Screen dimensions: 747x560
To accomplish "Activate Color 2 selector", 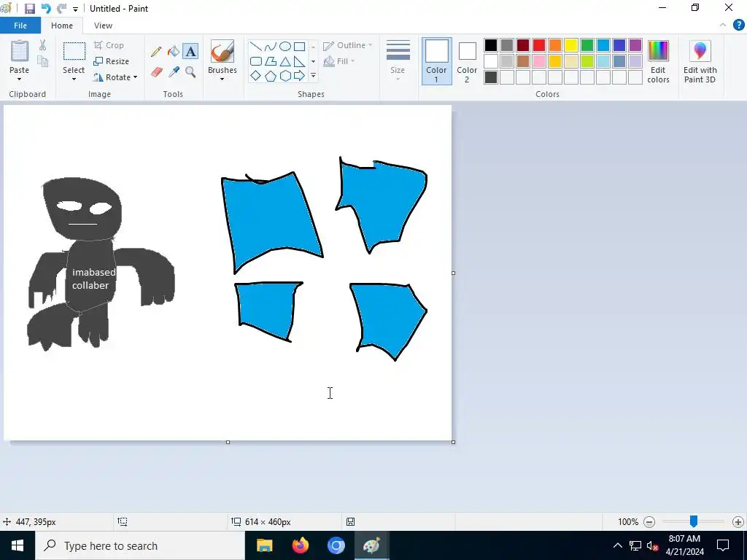I will [467, 61].
